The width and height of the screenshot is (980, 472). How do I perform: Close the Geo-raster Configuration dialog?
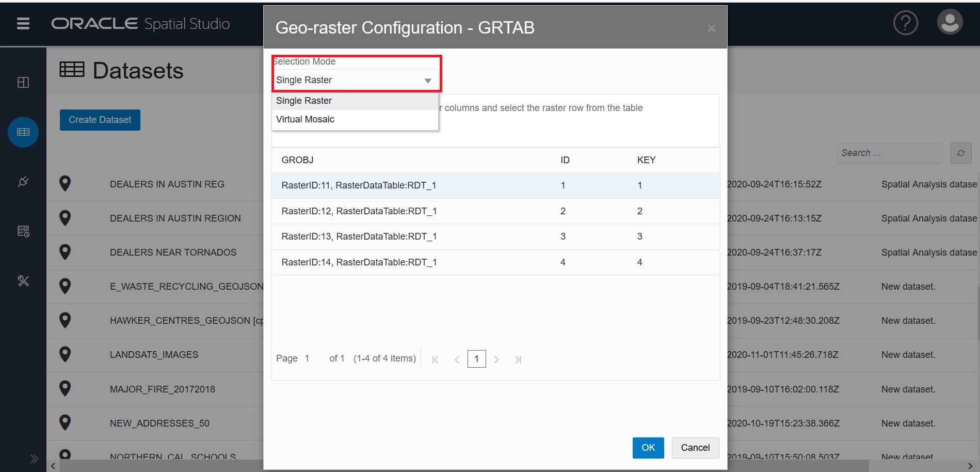711,28
